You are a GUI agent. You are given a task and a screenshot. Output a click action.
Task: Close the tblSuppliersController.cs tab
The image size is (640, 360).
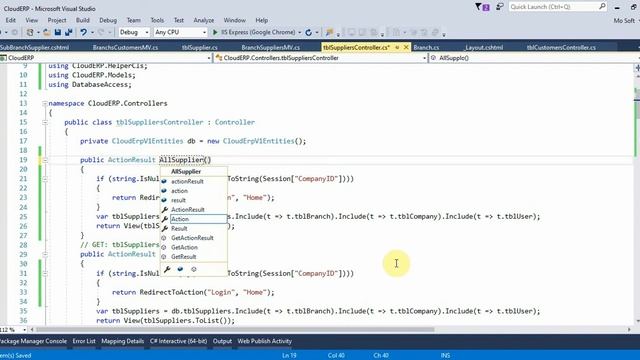pos(406,47)
